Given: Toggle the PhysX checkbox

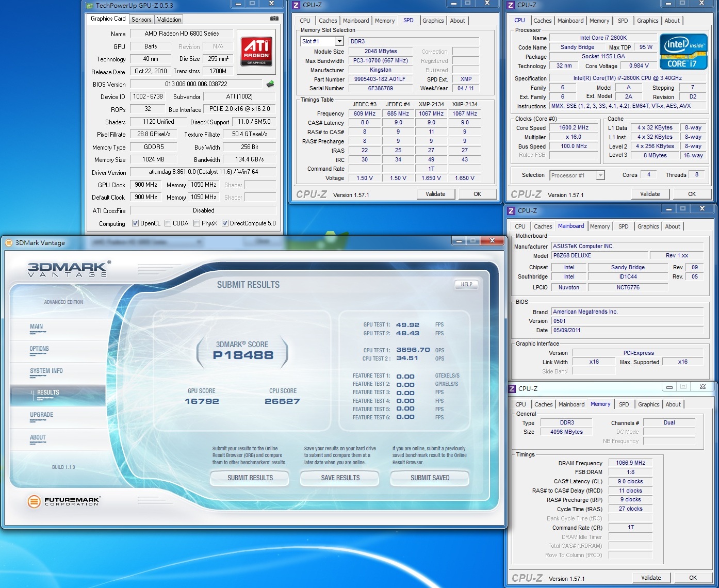Looking at the screenshot, I should point(197,223).
